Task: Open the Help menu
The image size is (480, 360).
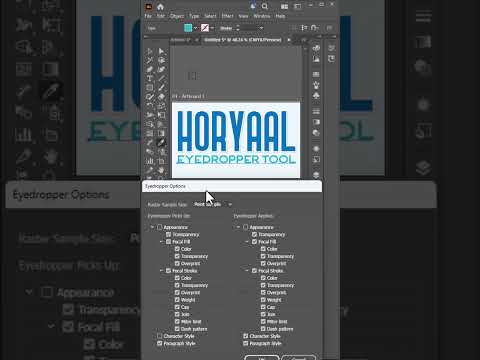Action: [x=280, y=16]
